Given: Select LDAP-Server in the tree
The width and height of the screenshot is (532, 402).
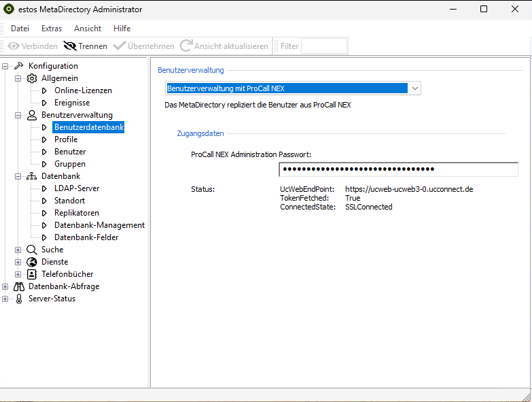Looking at the screenshot, I should [x=77, y=188].
